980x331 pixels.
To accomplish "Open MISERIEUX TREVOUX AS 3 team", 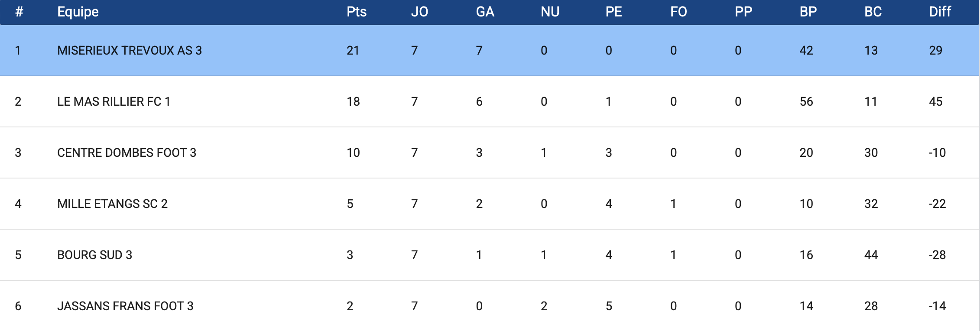I will point(130,51).
